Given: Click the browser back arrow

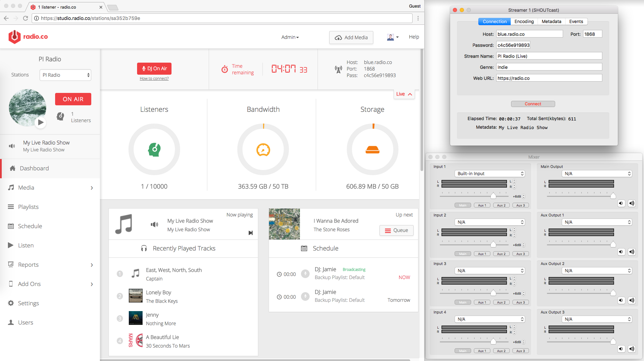Looking at the screenshot, I should (6, 18).
